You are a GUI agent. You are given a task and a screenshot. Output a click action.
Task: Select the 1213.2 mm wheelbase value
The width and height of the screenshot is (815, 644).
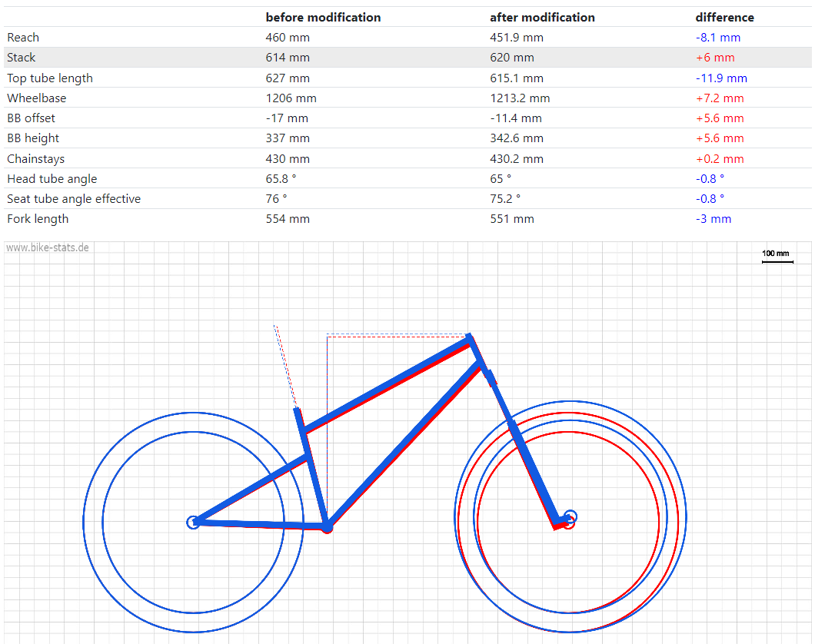tap(520, 98)
